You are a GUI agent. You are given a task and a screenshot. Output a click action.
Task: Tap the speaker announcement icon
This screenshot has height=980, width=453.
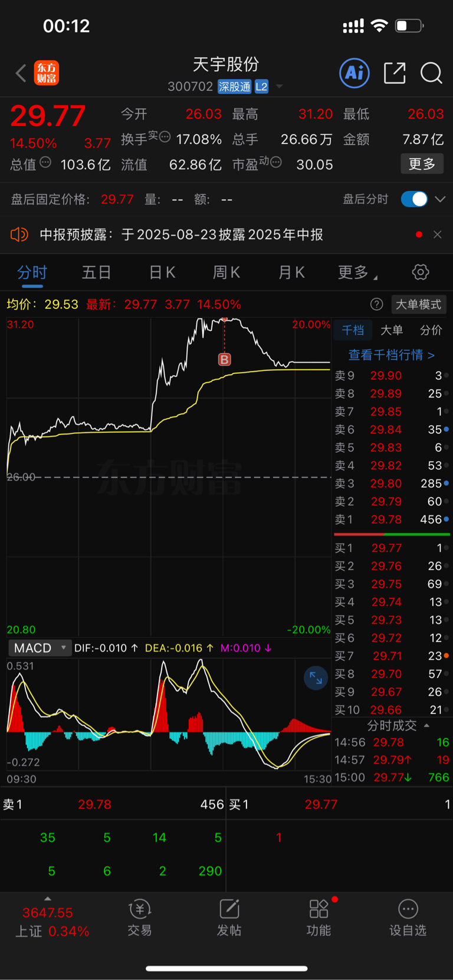tap(19, 235)
